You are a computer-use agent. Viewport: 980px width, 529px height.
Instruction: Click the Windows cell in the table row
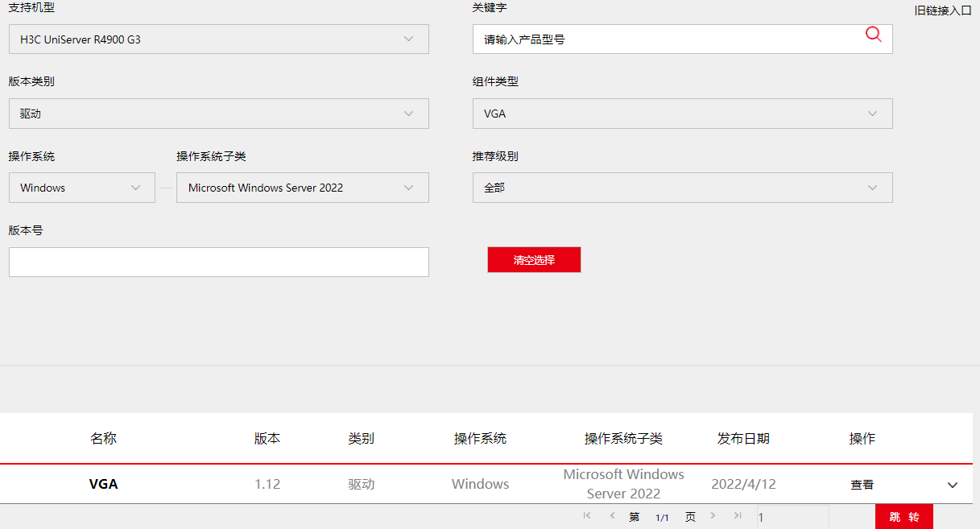480,484
